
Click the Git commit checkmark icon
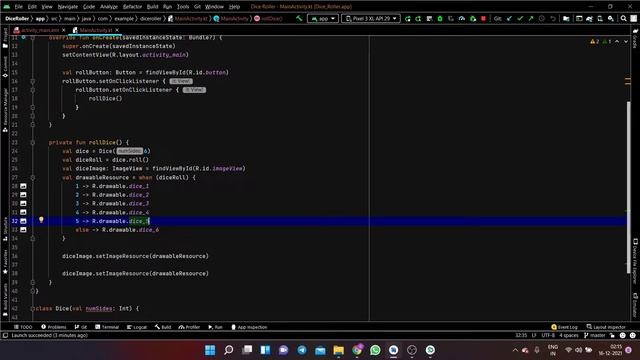pyautogui.click(x=520, y=18)
